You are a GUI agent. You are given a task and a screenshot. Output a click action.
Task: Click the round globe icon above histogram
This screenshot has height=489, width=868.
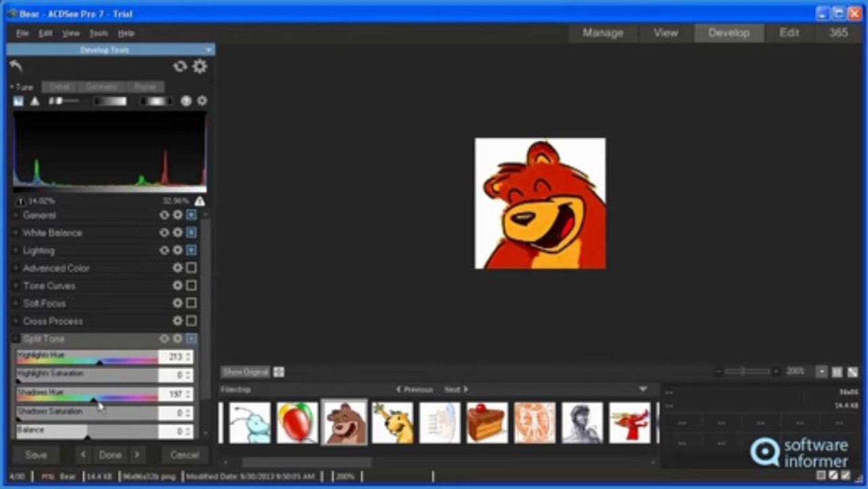pos(186,101)
